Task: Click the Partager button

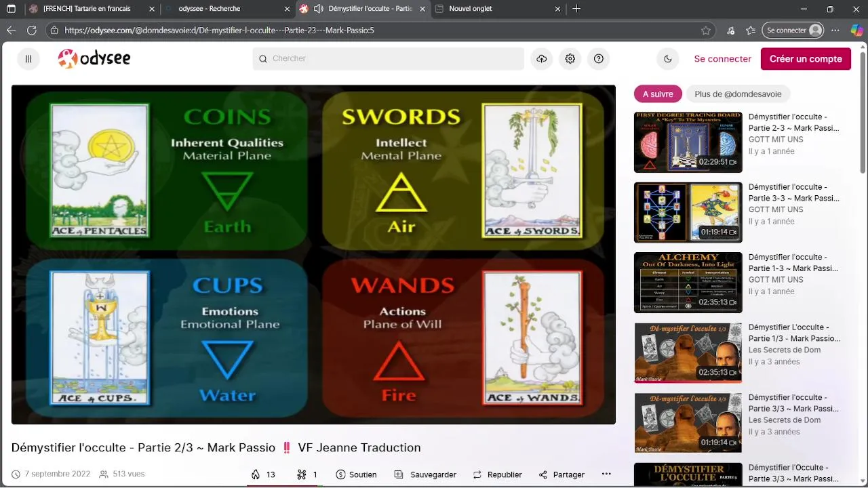Action: point(561,474)
